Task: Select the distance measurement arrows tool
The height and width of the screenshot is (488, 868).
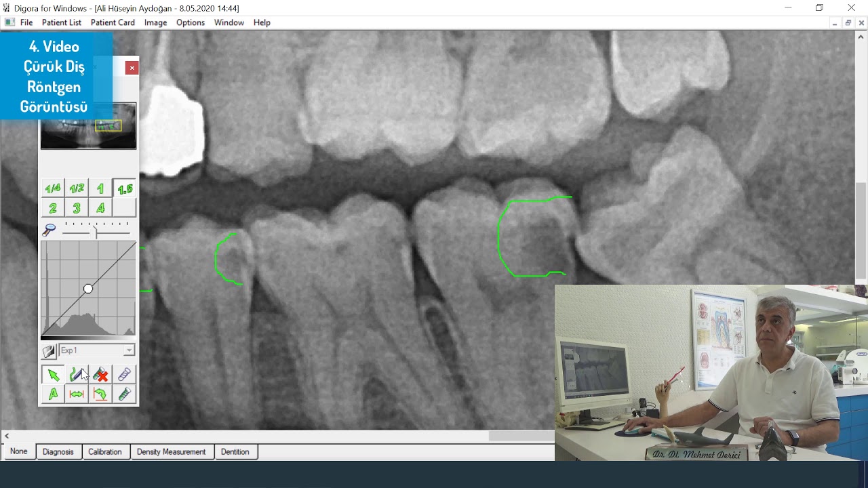Action: (77, 394)
